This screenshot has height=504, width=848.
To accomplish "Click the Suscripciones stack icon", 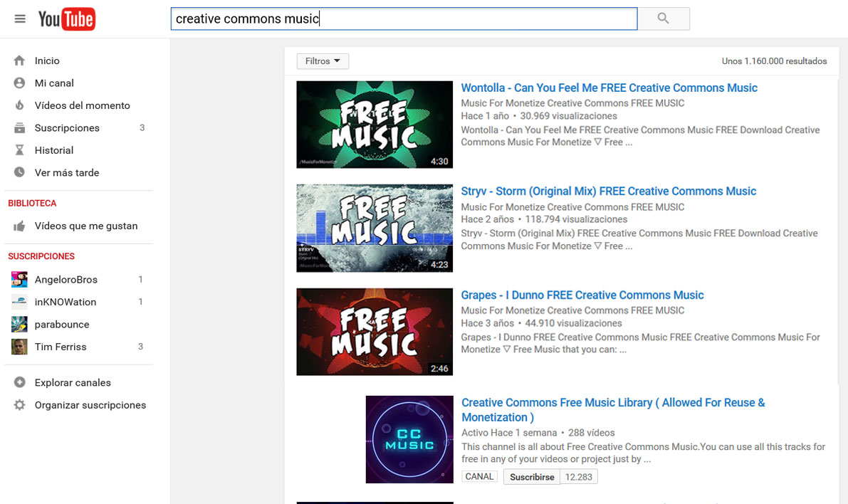I will (x=19, y=127).
